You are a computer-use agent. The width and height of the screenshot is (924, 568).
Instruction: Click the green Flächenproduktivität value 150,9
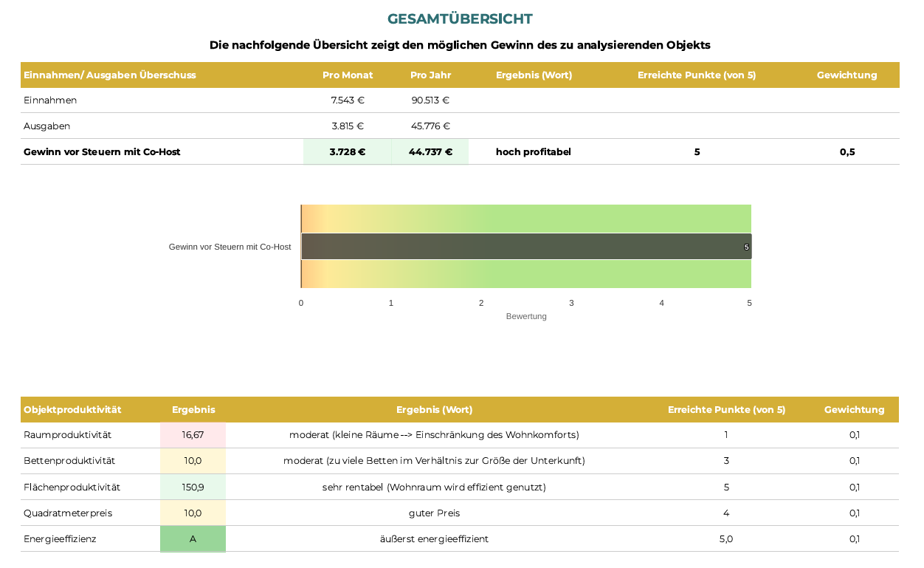tap(193, 487)
